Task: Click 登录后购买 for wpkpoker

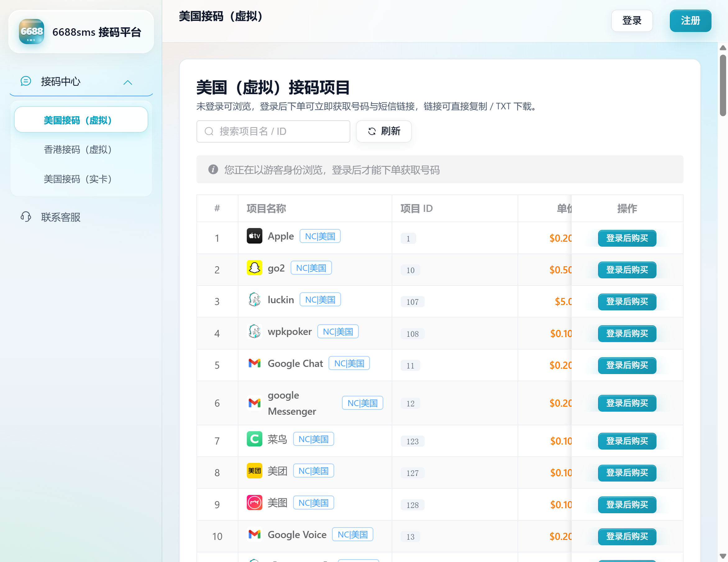Action: (627, 333)
